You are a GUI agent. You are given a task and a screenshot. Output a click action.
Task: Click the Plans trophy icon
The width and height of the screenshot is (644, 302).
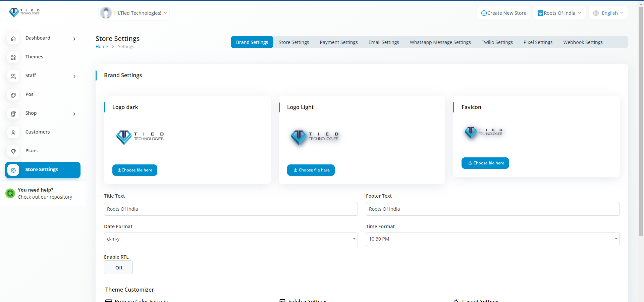pos(13,152)
